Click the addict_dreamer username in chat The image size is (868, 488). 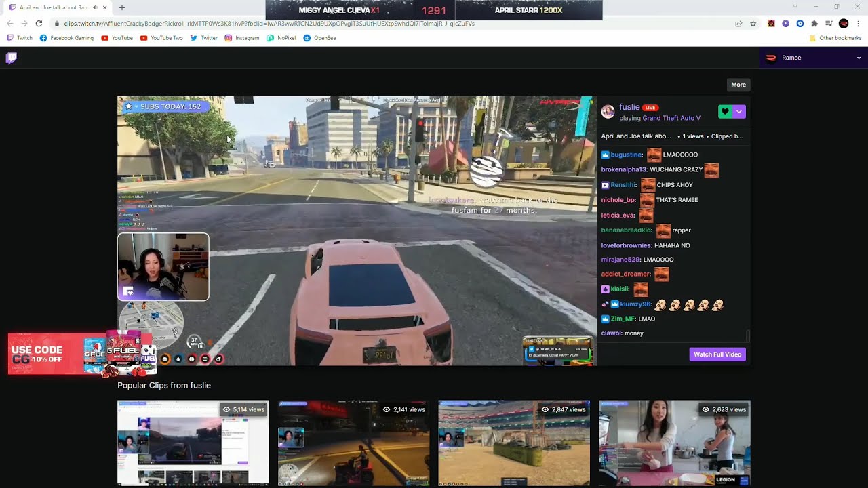625,274
